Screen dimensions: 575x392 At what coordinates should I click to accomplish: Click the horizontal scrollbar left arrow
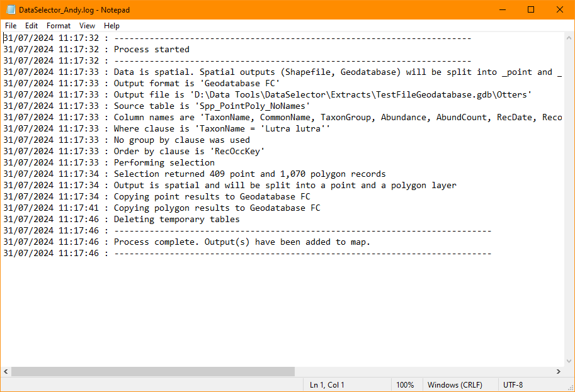6,371
